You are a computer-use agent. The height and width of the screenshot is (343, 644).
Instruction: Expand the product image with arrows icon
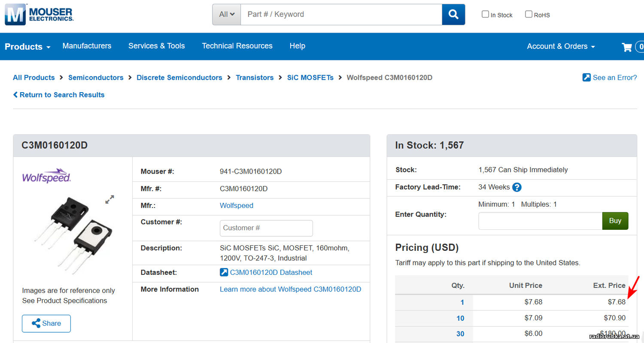click(110, 199)
